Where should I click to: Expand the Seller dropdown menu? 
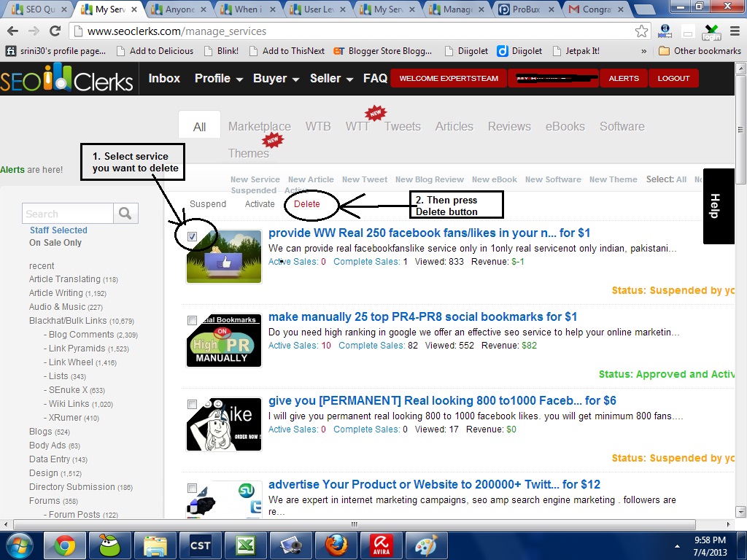point(332,78)
